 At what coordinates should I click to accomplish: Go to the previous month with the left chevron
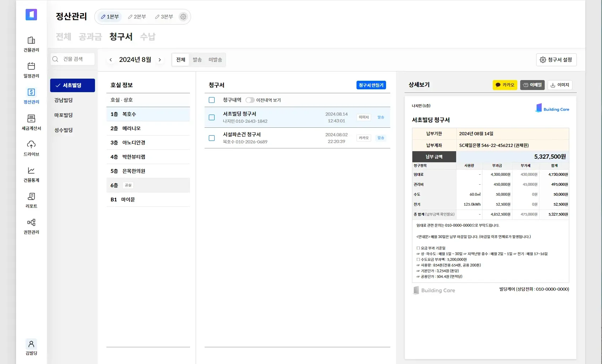pos(111,60)
